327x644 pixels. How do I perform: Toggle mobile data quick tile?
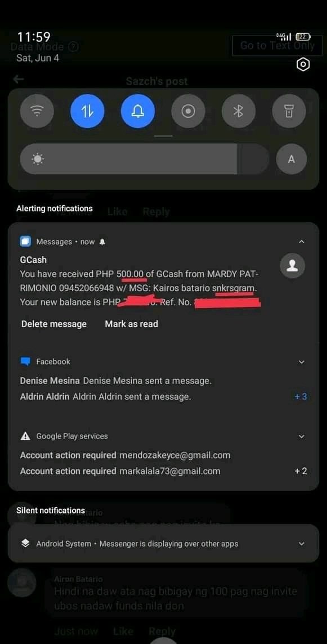tap(87, 111)
